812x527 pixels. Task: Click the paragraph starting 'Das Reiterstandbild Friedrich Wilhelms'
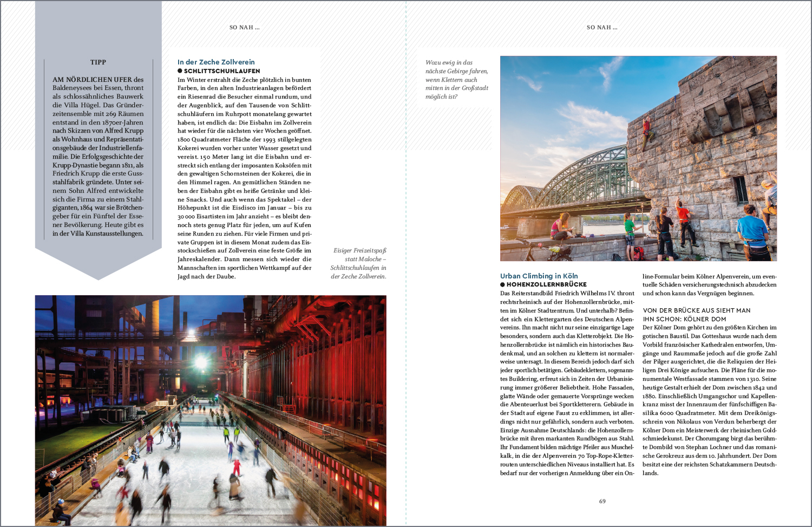[567, 383]
